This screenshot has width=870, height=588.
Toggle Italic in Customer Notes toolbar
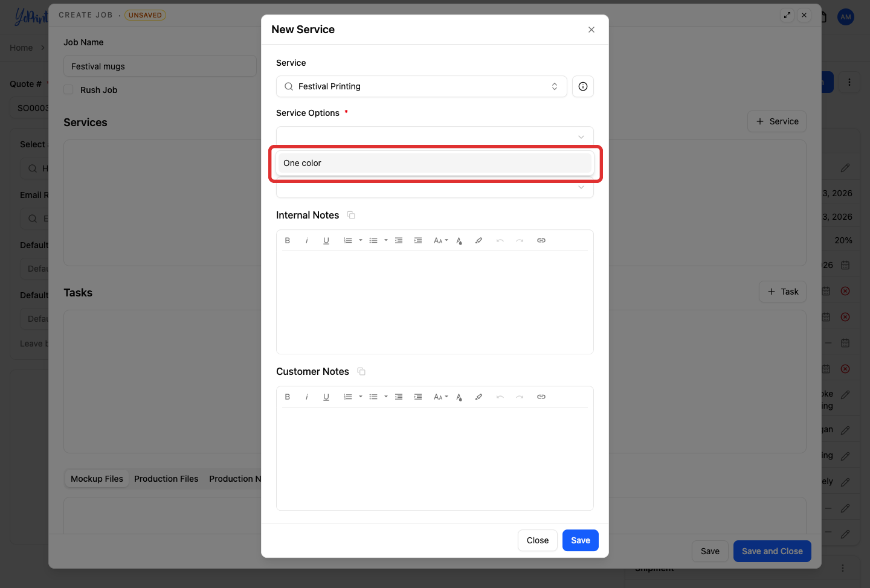tap(307, 397)
